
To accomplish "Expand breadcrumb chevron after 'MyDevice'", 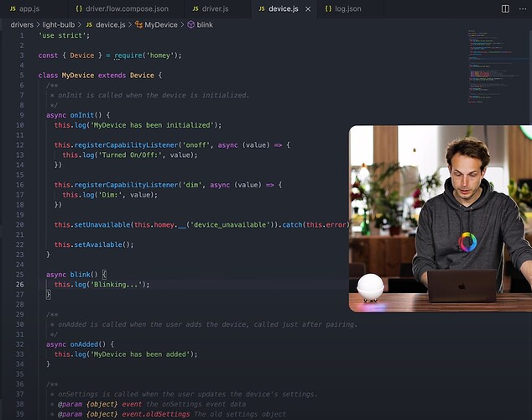I will click(x=182, y=25).
